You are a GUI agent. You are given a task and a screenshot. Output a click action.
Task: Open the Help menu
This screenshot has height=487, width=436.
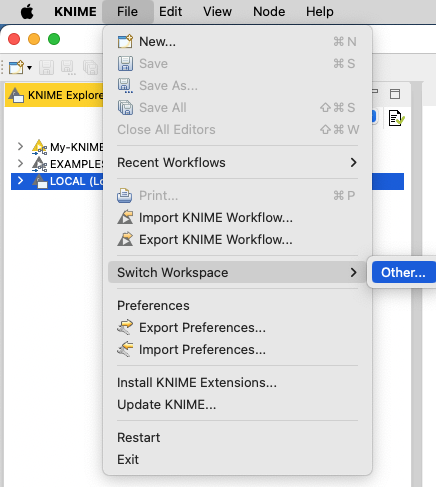tap(320, 12)
